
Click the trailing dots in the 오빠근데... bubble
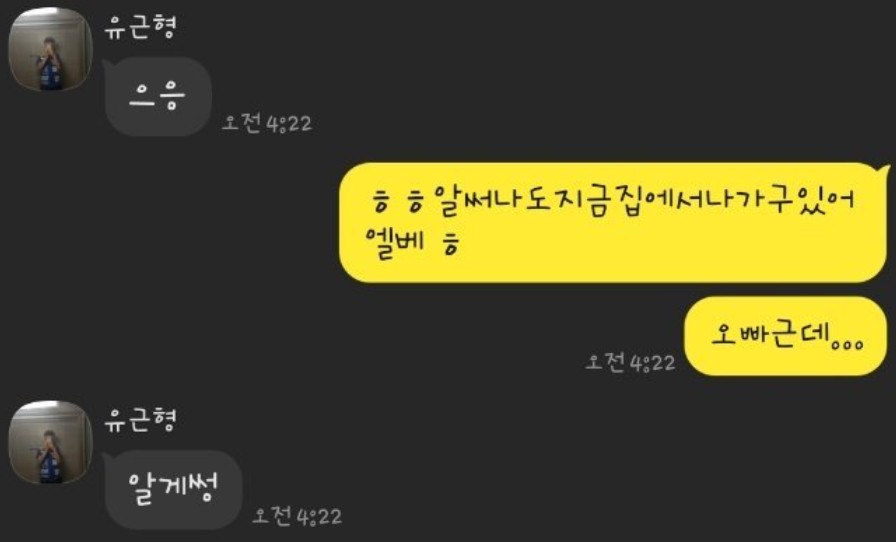coord(847,345)
